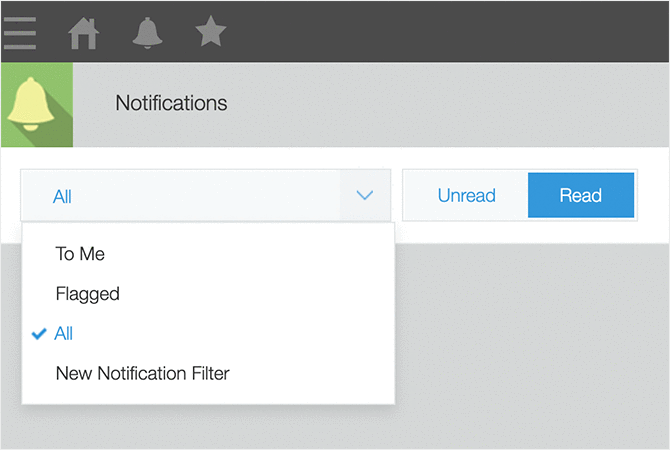The height and width of the screenshot is (450, 670).
Task: Switch to Unread notifications
Action: [466, 195]
